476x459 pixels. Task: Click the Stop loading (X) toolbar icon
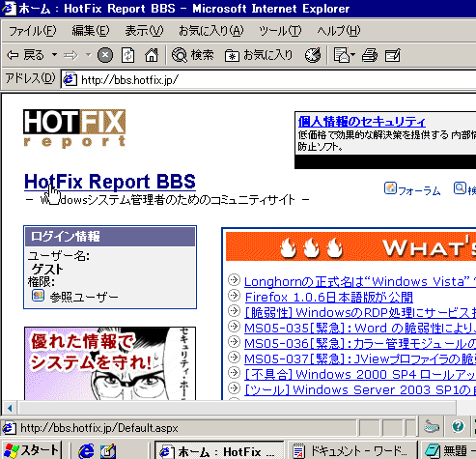point(105,55)
